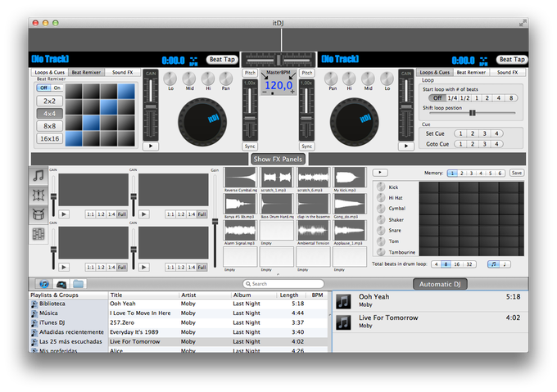Trigger the Alarm Signal.mp3 sample pad
The height and width of the screenshot is (392, 557).
240,231
